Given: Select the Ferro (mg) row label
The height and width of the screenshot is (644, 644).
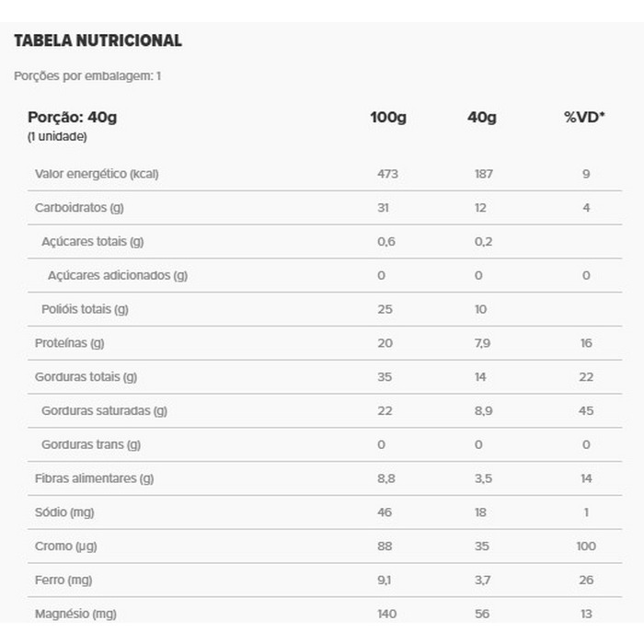Looking at the screenshot, I should coord(63,581).
